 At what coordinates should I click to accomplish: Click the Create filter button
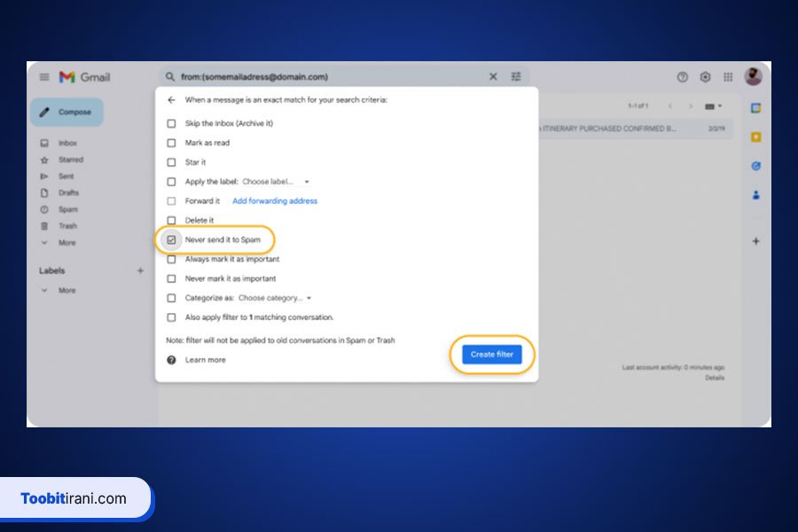tap(491, 355)
